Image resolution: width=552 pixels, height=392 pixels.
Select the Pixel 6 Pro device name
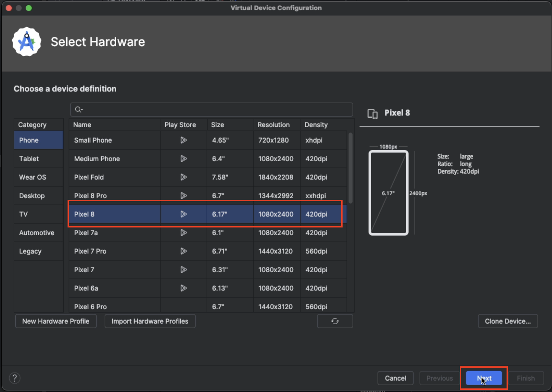90,307
